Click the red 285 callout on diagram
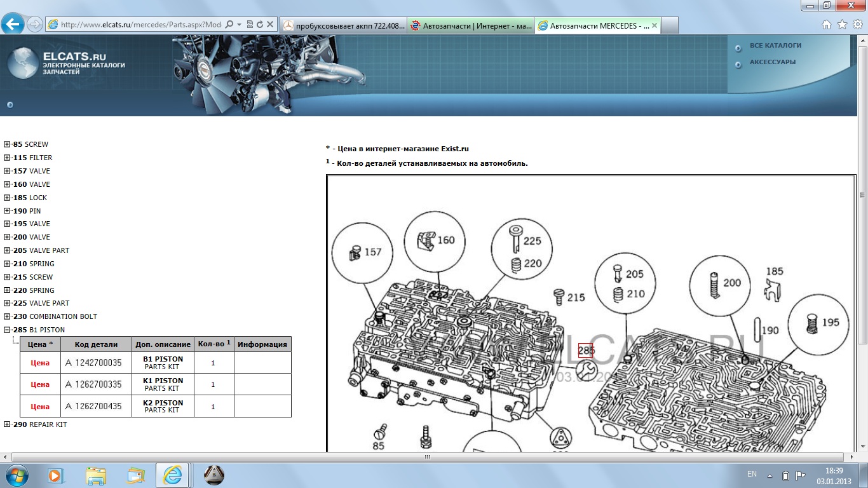Viewport: 868px width, 488px height. [x=585, y=350]
